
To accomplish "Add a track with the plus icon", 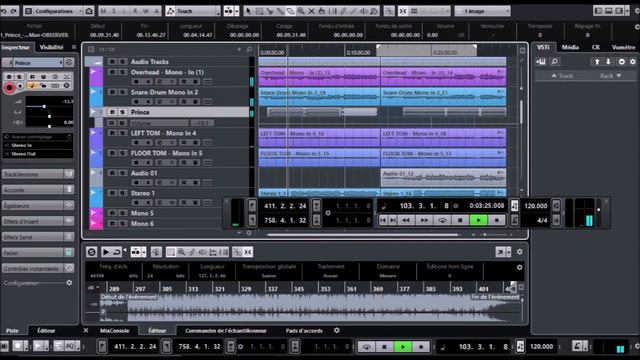I will 239,49.
